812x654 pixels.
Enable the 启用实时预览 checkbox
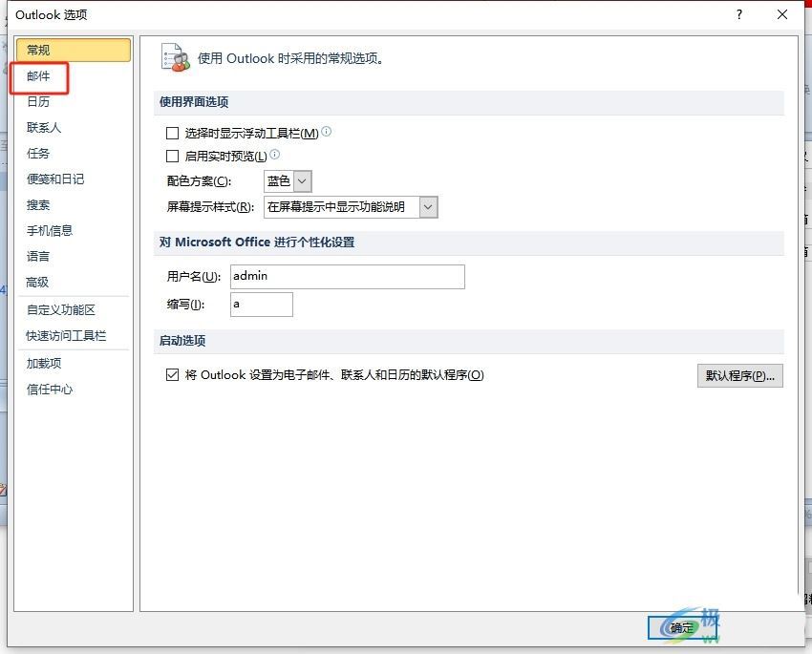(172, 156)
